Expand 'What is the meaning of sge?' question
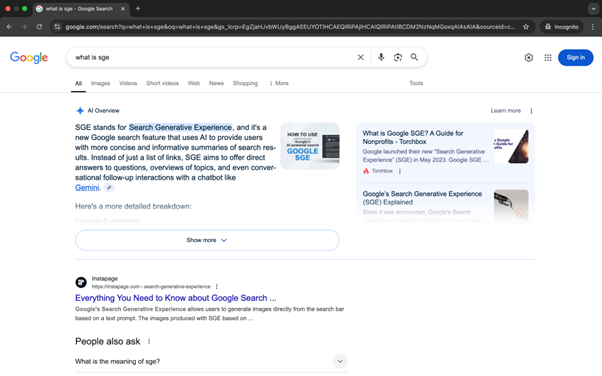 click(211, 361)
